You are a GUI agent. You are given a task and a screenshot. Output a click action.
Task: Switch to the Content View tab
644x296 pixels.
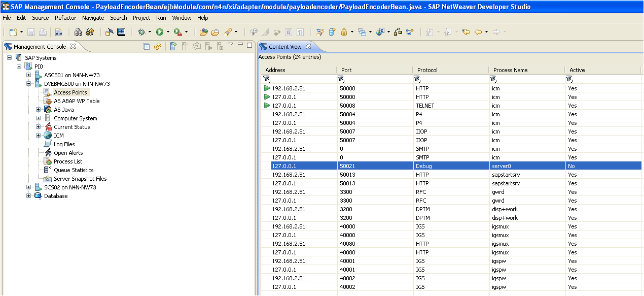[x=285, y=47]
